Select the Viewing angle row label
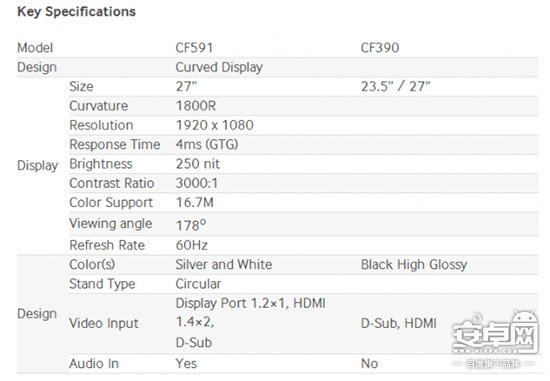Image resolution: width=550 pixels, height=381 pixels. click(x=111, y=224)
